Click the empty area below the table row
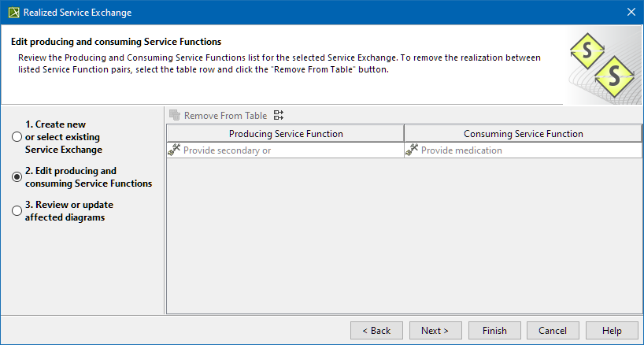 [x=404, y=236]
